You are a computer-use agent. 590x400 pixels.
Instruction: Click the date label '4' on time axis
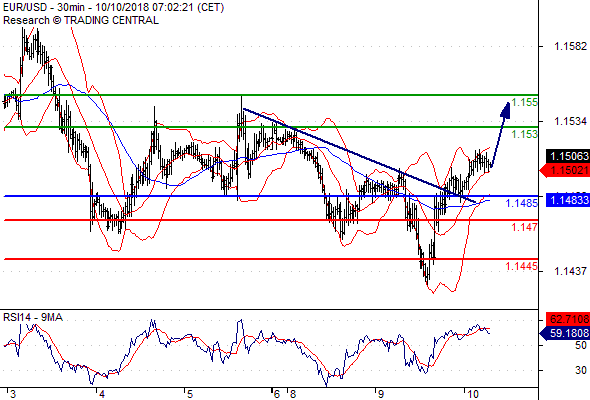(x=102, y=394)
